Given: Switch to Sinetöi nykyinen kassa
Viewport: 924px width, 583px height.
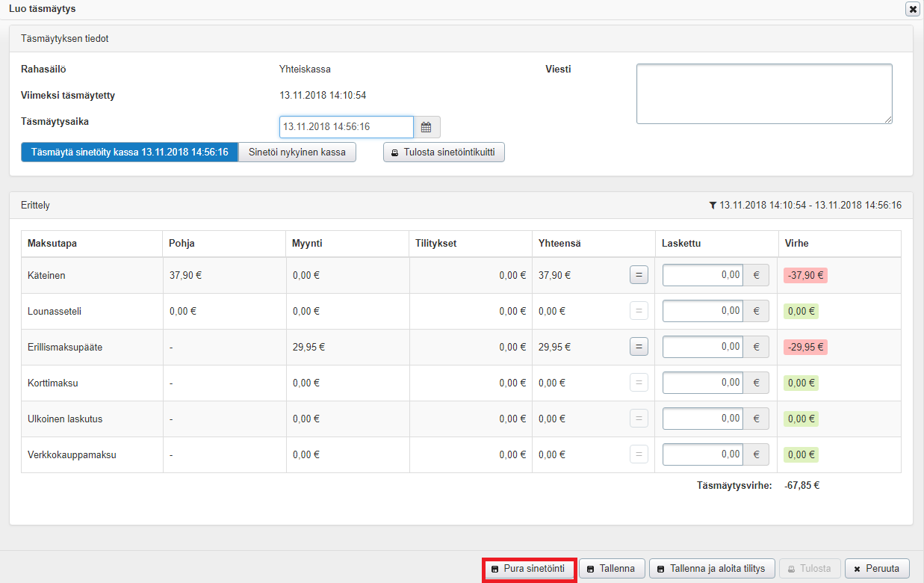Looking at the screenshot, I should click(297, 152).
